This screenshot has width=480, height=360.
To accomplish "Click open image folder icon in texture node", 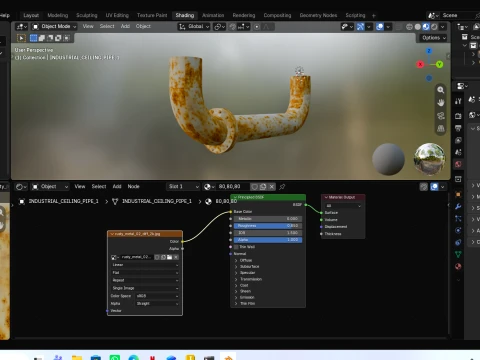I will [x=169, y=257].
